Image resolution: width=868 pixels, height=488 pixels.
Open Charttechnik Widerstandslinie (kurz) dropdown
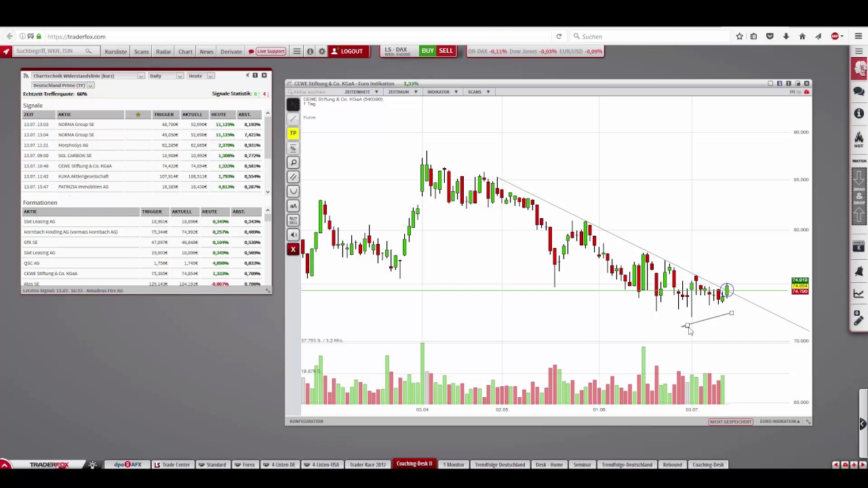[88, 76]
